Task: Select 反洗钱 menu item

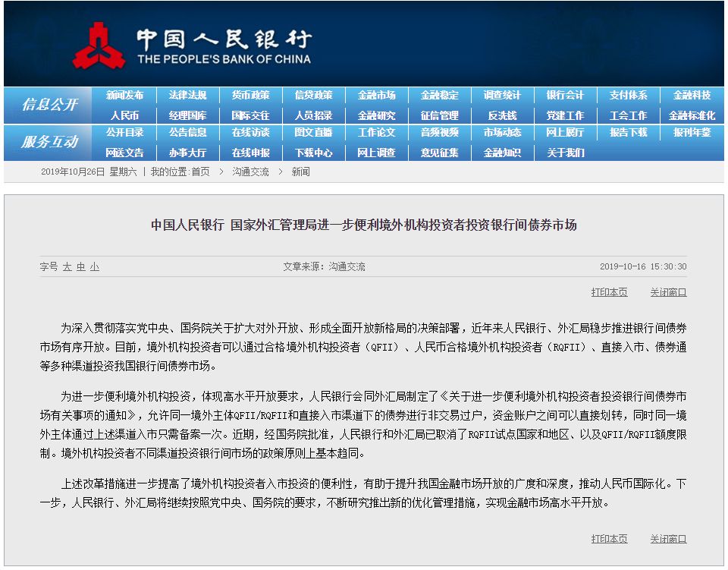Action: [x=502, y=115]
